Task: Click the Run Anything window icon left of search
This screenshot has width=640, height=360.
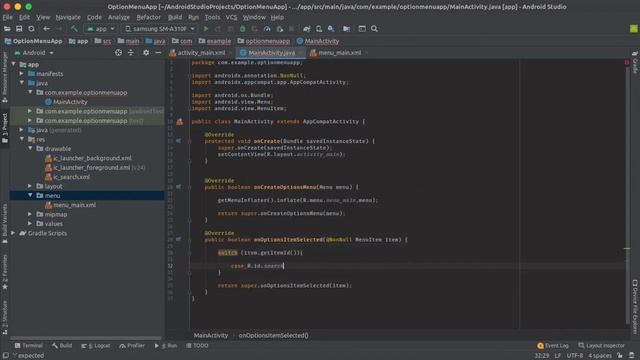Action: click(x=362, y=29)
